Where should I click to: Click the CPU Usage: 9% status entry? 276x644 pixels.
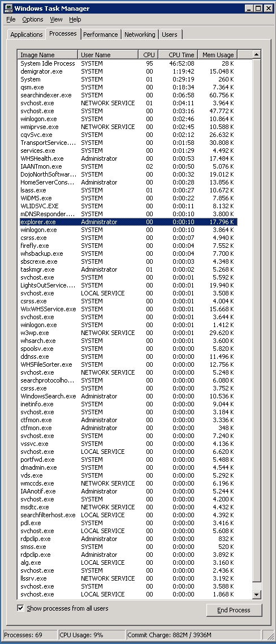click(x=92, y=634)
